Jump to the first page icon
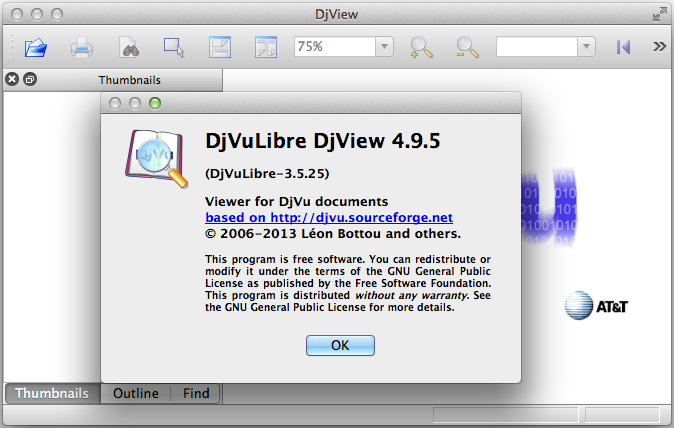Viewport: 674px width, 428px height. [x=623, y=47]
